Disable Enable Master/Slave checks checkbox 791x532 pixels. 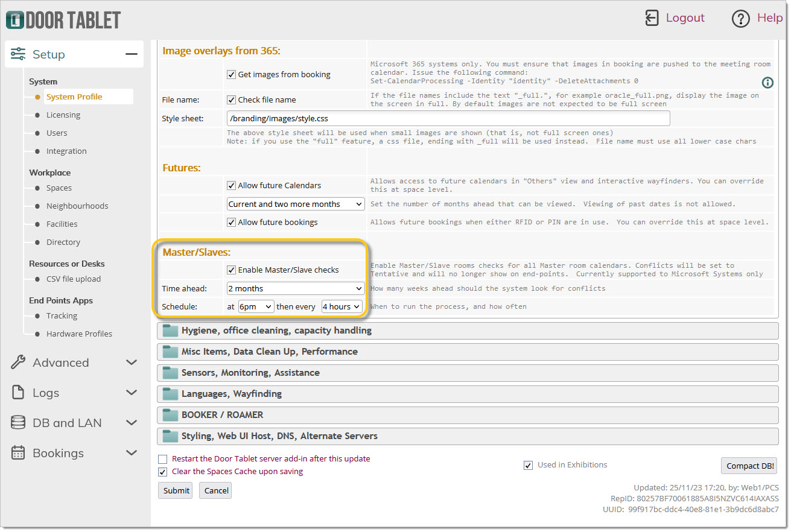pyautogui.click(x=231, y=270)
